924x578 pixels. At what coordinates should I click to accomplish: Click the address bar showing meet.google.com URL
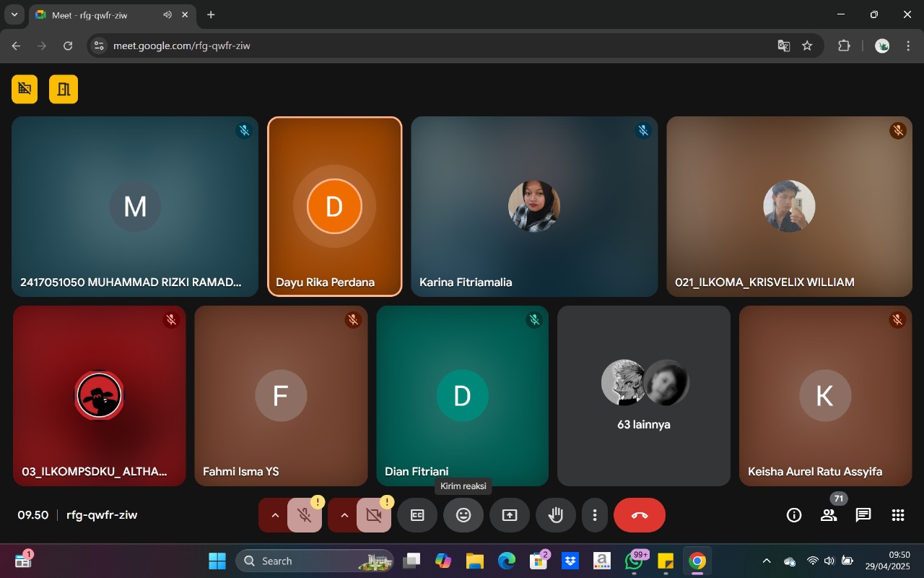point(433,46)
